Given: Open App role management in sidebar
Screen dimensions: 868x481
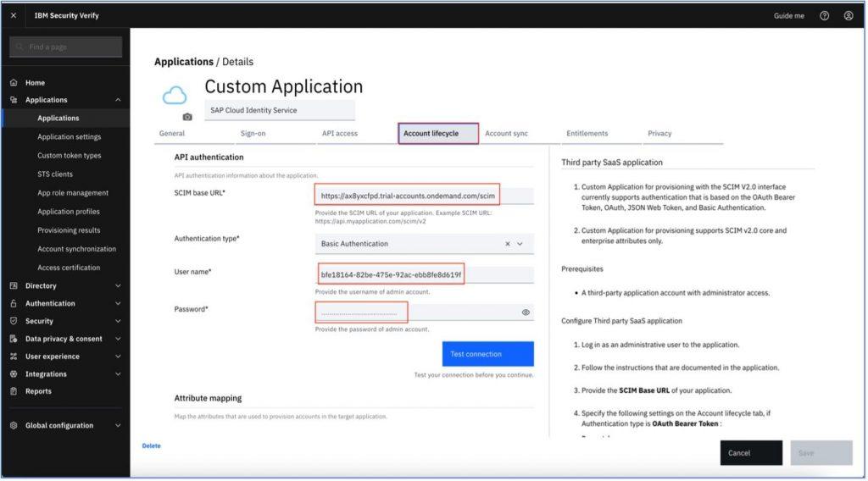Looking at the screenshot, I should 73,193.
